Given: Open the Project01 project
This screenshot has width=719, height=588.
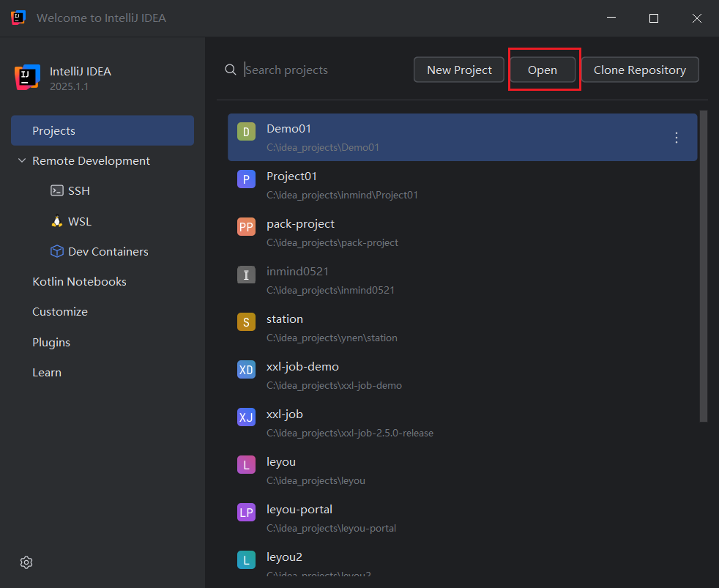Looking at the screenshot, I should (462, 185).
